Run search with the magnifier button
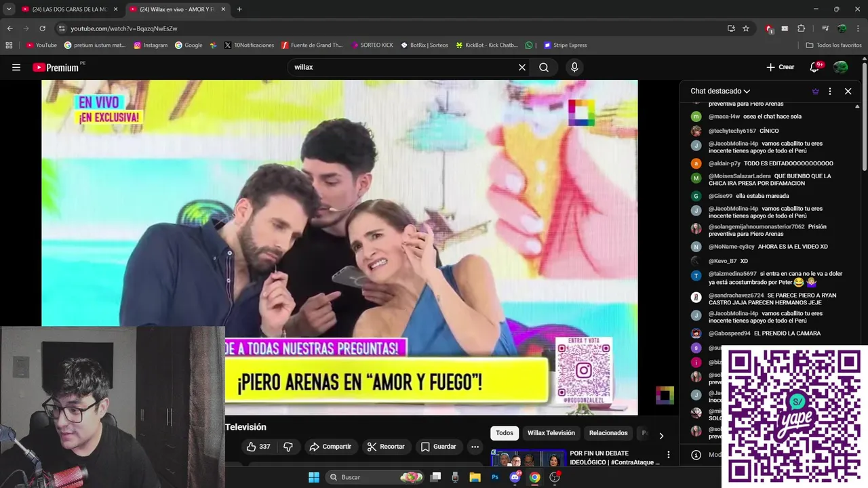Image resolution: width=868 pixels, height=488 pixels. pyautogui.click(x=544, y=67)
